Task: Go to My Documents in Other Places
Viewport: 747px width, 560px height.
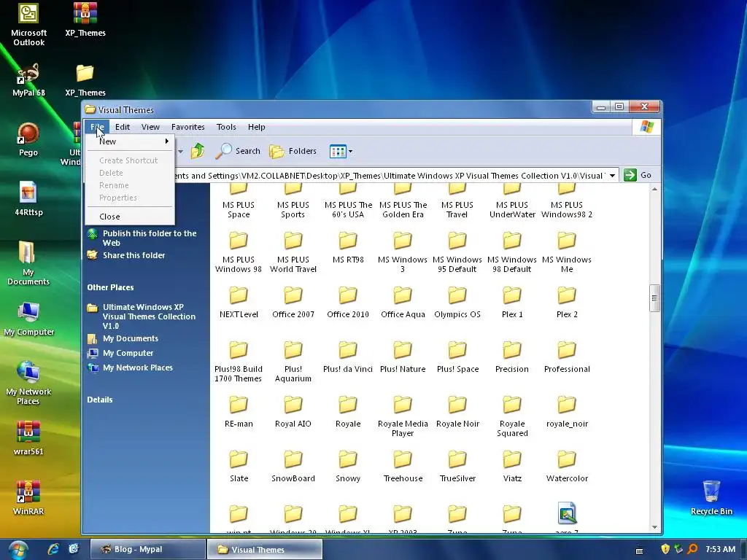Action: 131,338
